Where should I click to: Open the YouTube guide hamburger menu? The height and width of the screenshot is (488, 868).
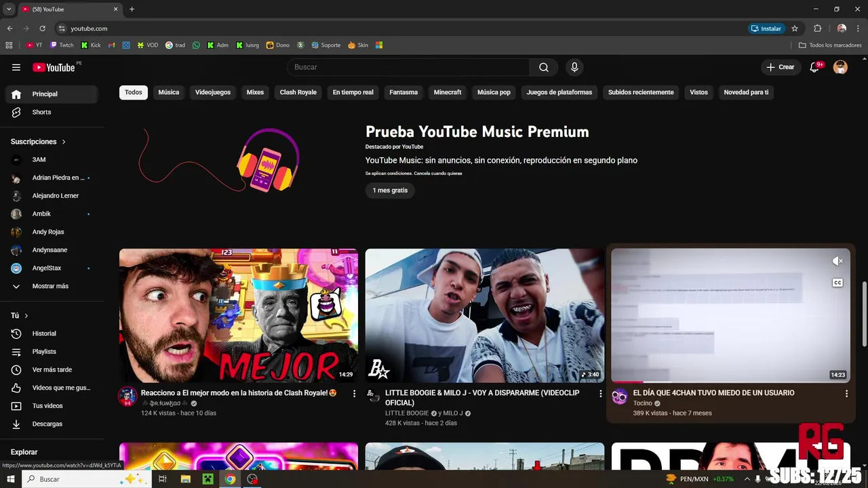click(x=16, y=67)
